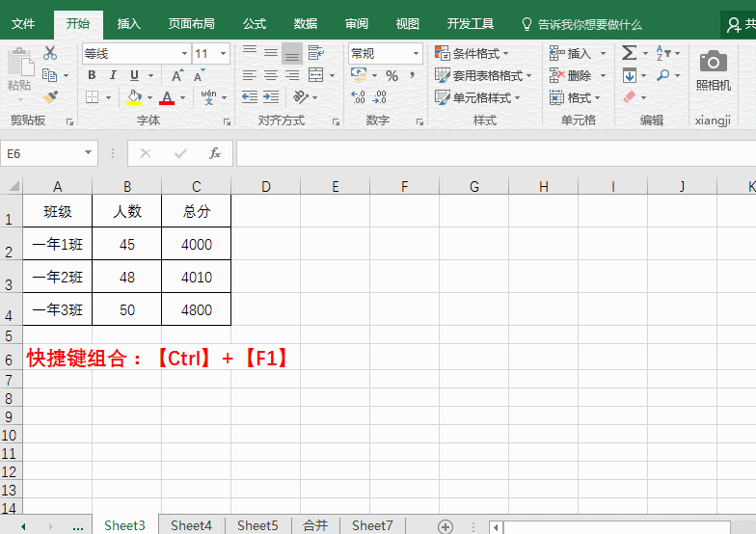This screenshot has width=756, height=534.
Task: Open 格式 format cells menu
Action: coord(575,97)
